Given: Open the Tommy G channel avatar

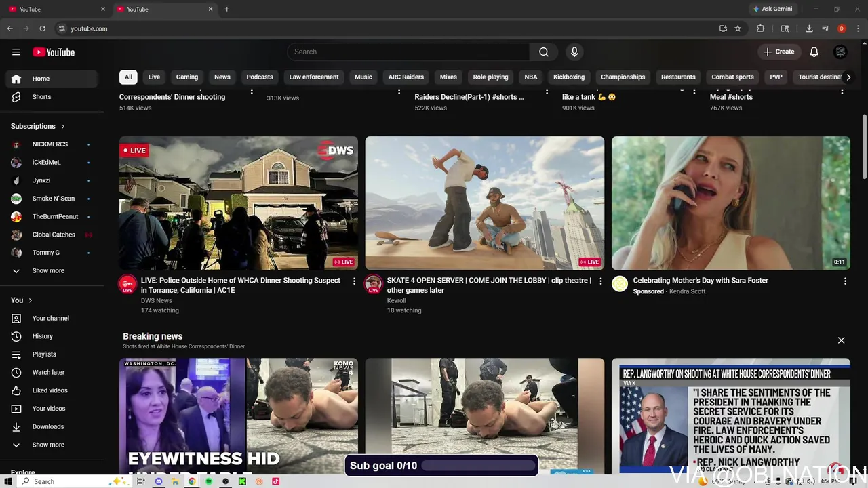Looking at the screenshot, I should point(16,253).
